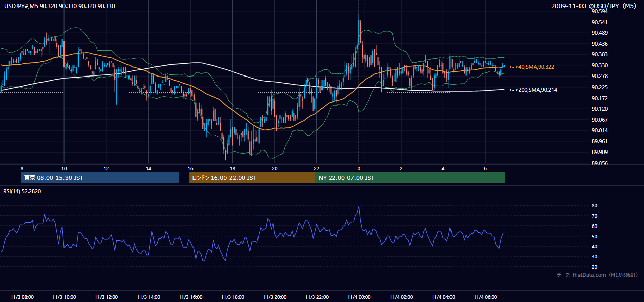644x302 pixels.
Task: Click hour tick 22 under the price chart
Action: pyautogui.click(x=316, y=168)
